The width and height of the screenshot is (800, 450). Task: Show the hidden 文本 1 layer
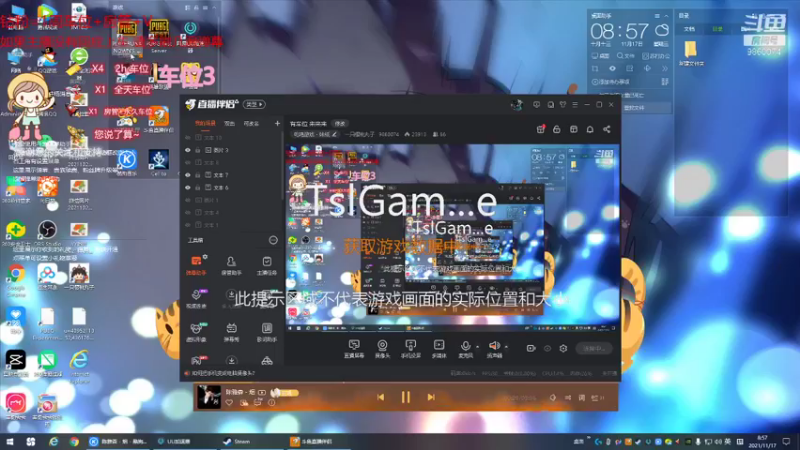pos(188,225)
